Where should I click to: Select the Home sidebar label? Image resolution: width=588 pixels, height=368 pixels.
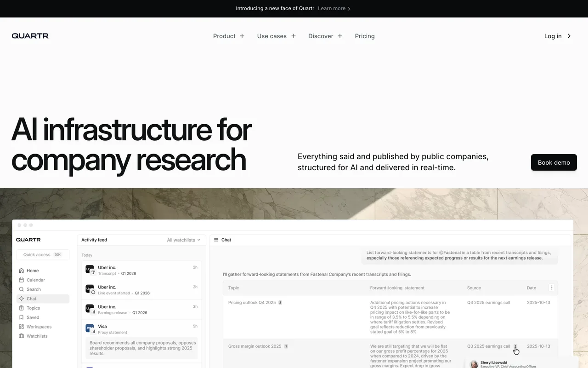33,270
